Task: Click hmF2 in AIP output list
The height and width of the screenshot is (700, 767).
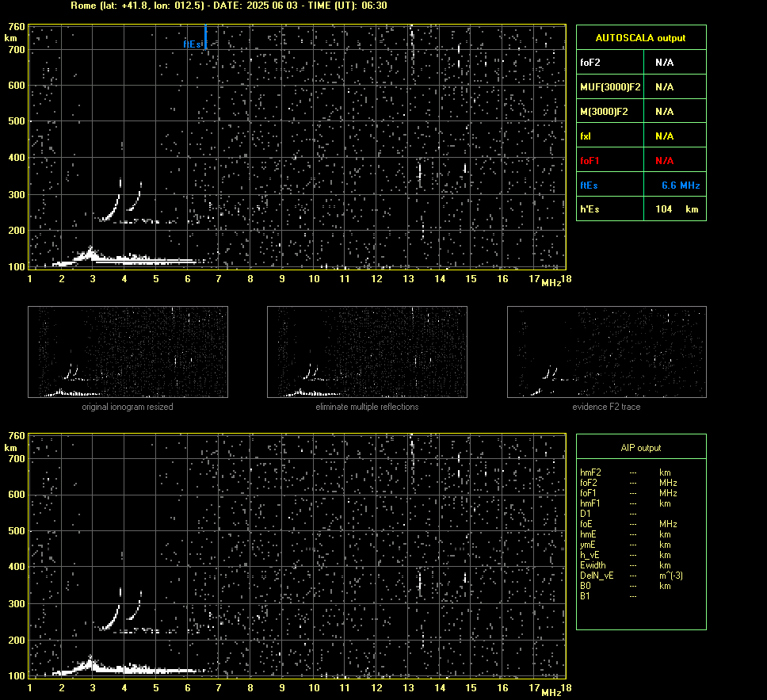Action: (x=590, y=472)
